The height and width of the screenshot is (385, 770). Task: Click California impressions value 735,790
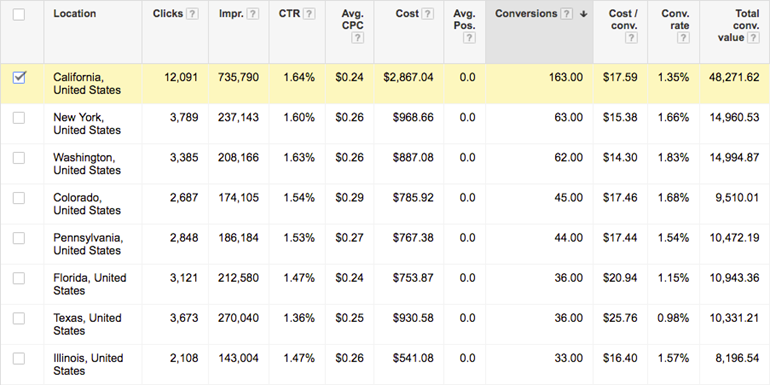[239, 78]
